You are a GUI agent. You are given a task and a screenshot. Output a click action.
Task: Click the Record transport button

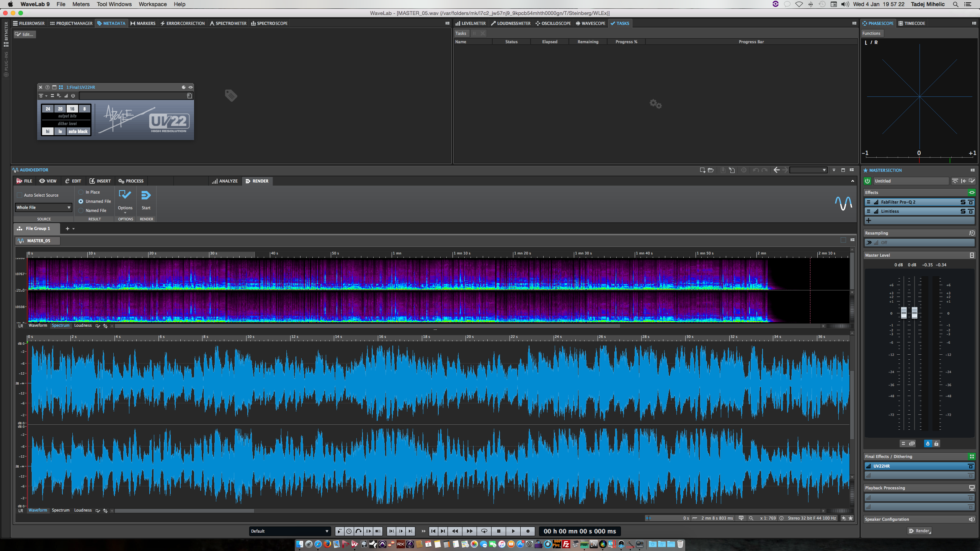tap(528, 531)
